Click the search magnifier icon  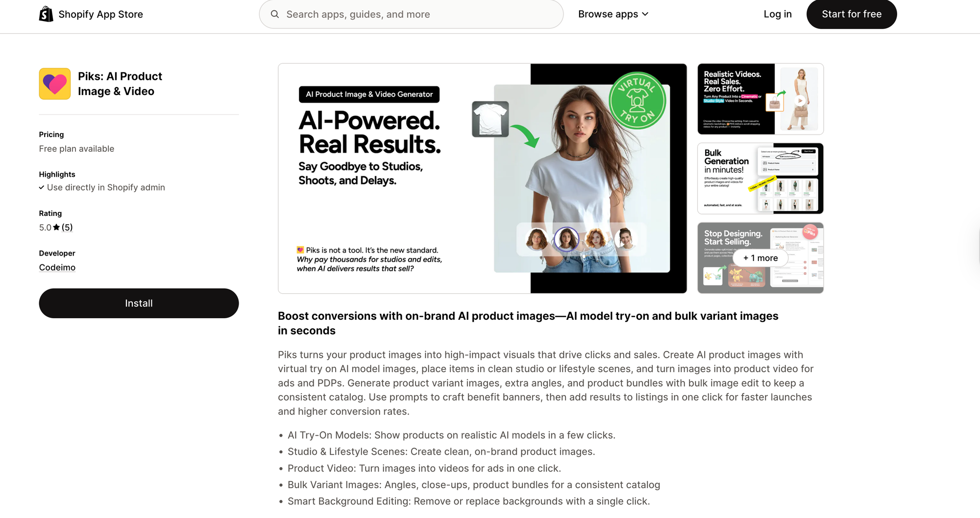275,14
